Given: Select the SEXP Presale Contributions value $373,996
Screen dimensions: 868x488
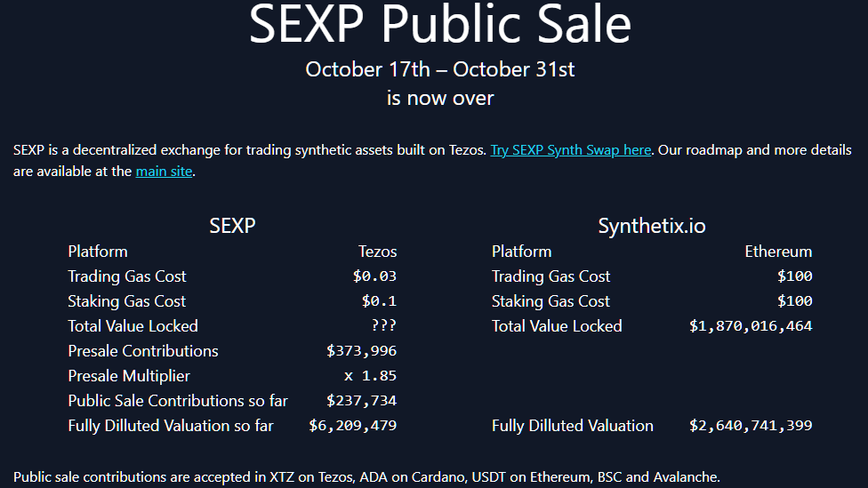Looking at the screenshot, I should [x=361, y=351].
